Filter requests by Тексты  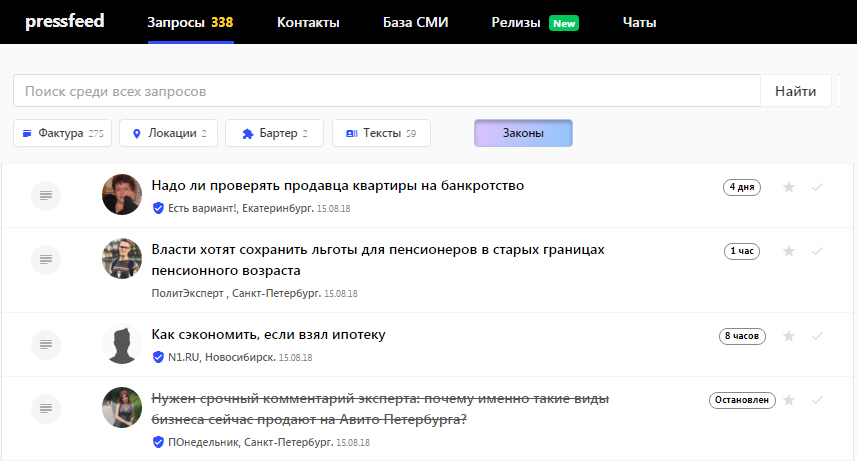pyautogui.click(x=381, y=133)
